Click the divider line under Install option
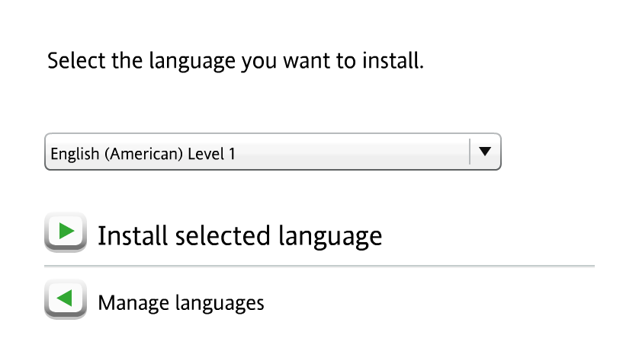 [319, 266]
